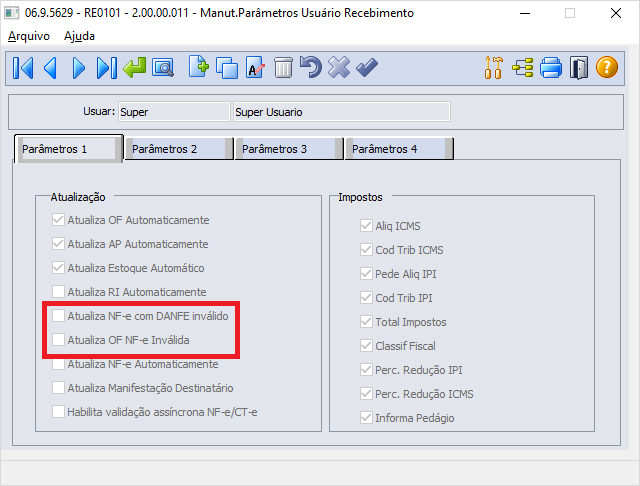Image resolution: width=640 pixels, height=486 pixels.
Task: Click the application icon in the title bar
Action: coord(11,13)
